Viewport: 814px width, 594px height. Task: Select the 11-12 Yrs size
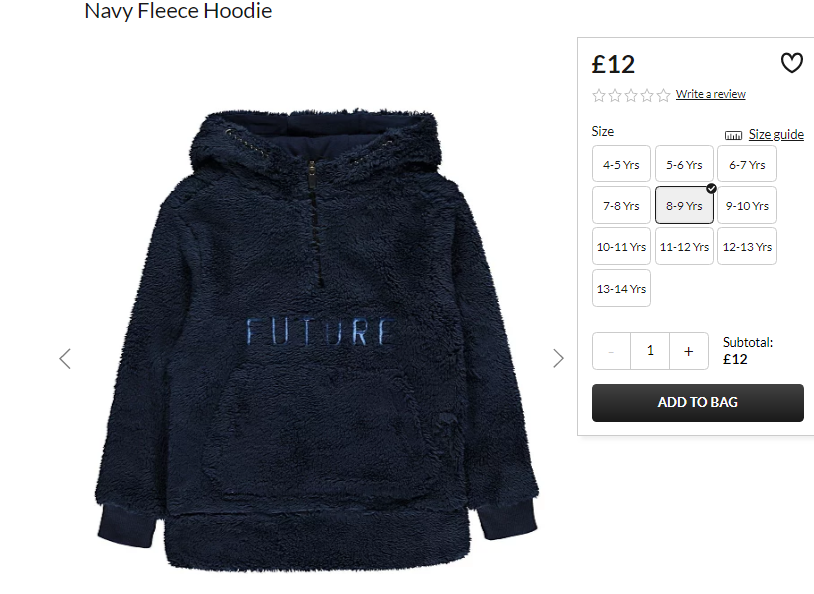pyautogui.click(x=684, y=247)
